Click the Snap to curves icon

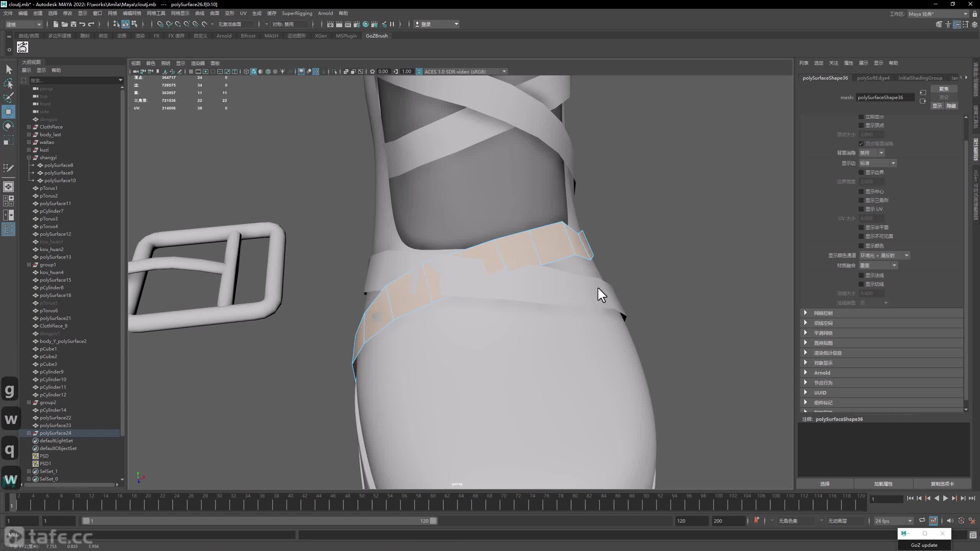pyautogui.click(x=169, y=24)
